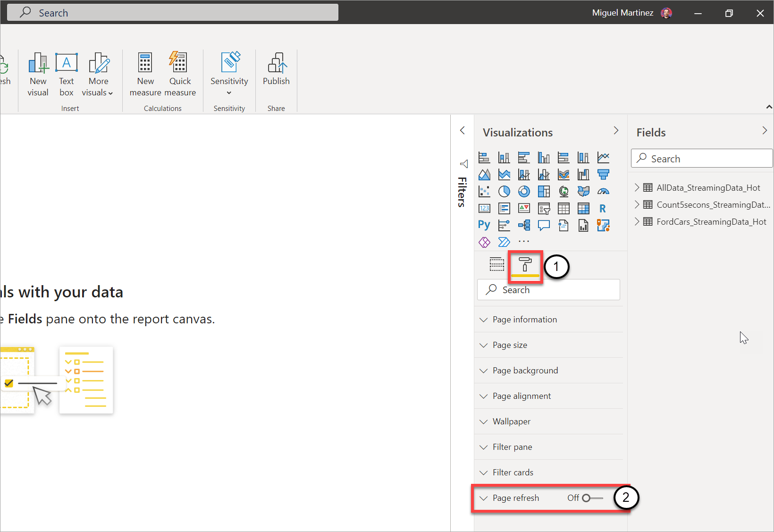Turn on the Page refresh toggle
Screen dimensions: 774x532
point(592,498)
